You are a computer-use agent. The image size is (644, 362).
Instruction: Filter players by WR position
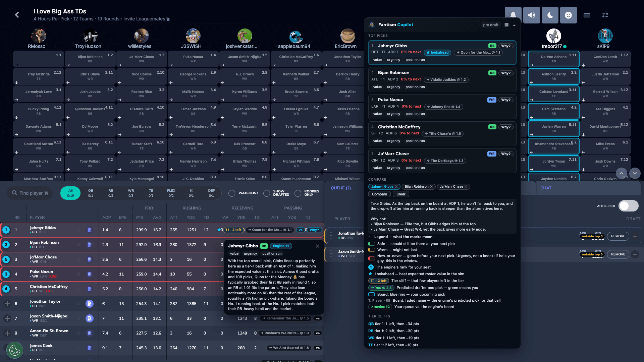[131, 193]
